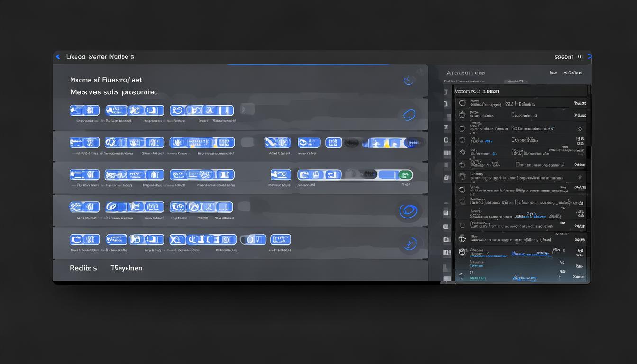Open the "sgeom" dropdown at top right
The width and height of the screenshot is (637, 364).
pyautogui.click(x=564, y=57)
